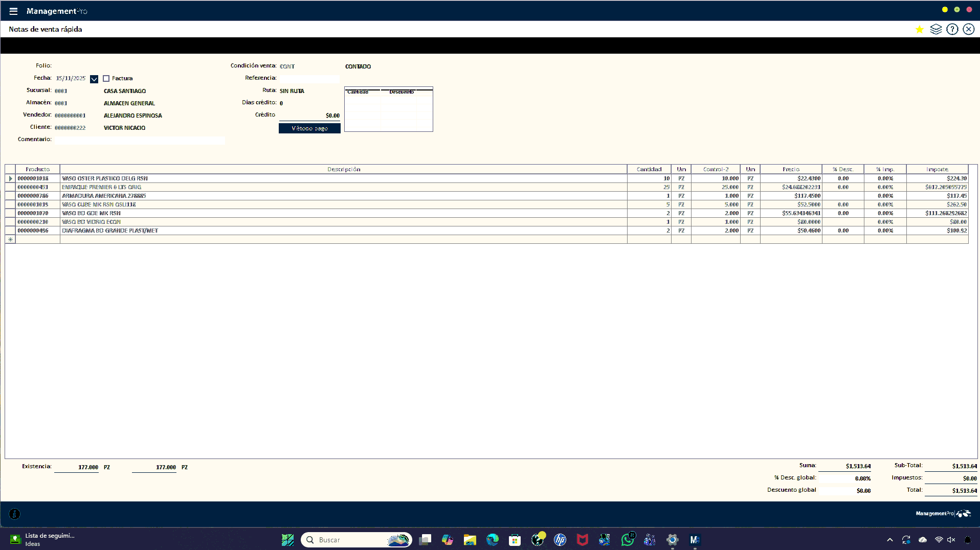Screen dimensions: 980x550
Task: Click the Importe column header
Action: [x=937, y=169]
